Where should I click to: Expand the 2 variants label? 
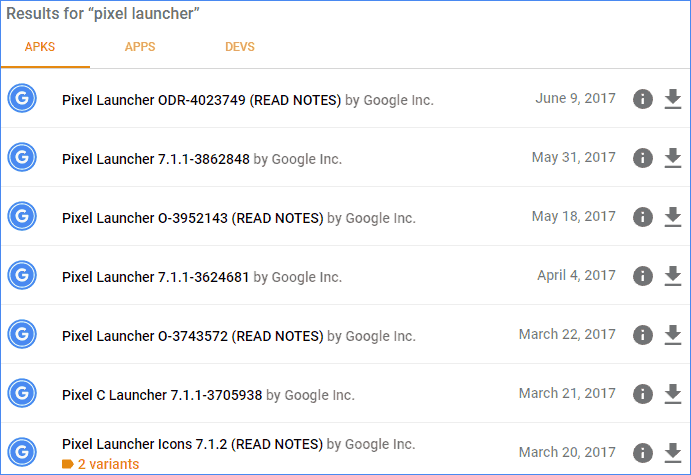100,464
